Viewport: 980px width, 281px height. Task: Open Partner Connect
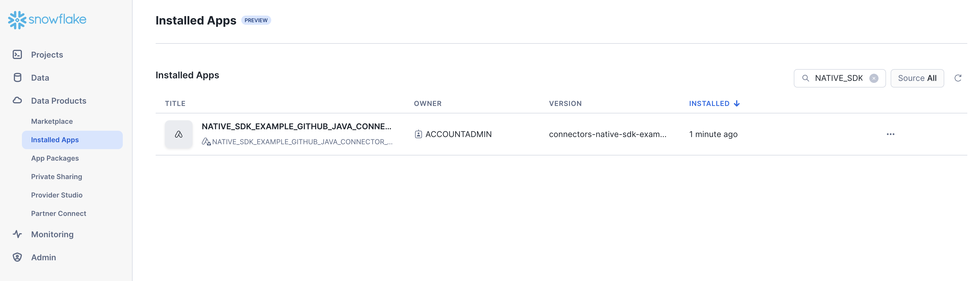(59, 213)
